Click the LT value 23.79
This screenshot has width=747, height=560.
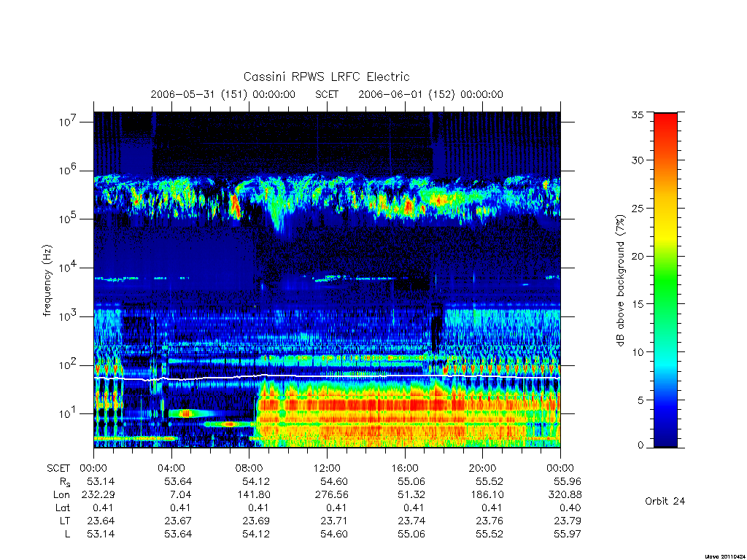(x=568, y=521)
